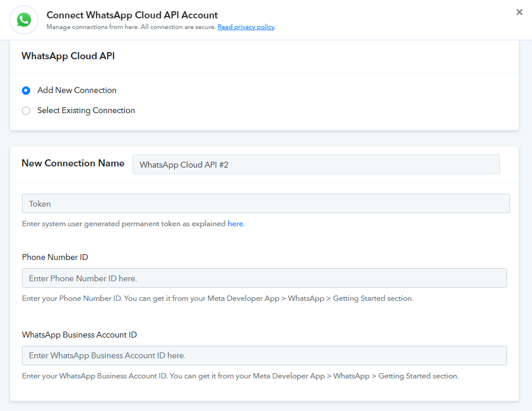532x411 pixels.
Task: Click the 'Enter system user generated permanent token' hint
Action: point(133,224)
